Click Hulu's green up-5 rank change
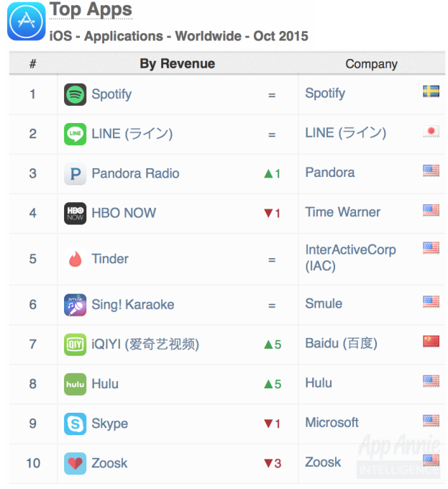 273,384
